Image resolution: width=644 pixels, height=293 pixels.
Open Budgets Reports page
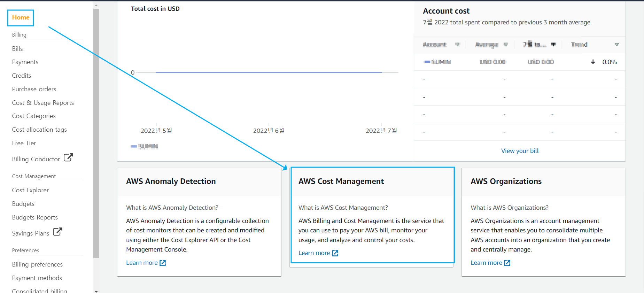(x=35, y=217)
